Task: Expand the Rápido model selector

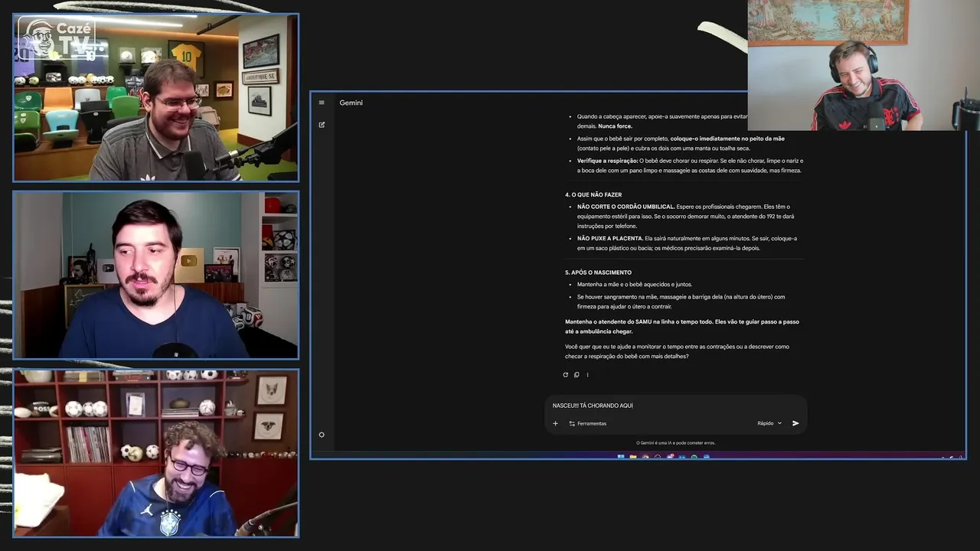Action: coord(769,423)
